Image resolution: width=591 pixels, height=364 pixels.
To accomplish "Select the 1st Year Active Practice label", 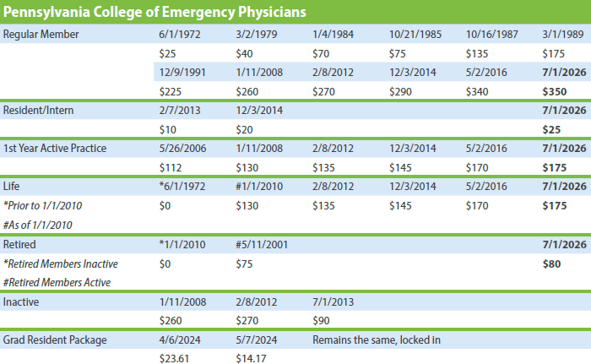I will [55, 149].
